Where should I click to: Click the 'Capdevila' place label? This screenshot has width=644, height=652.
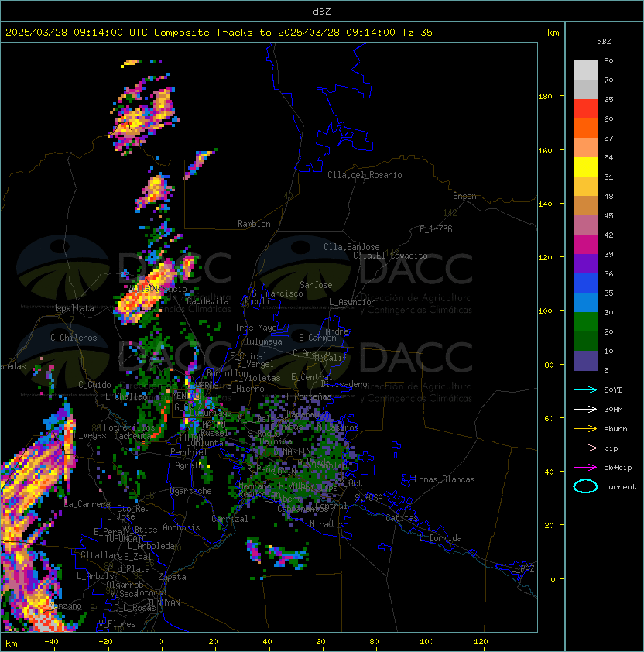tap(207, 301)
